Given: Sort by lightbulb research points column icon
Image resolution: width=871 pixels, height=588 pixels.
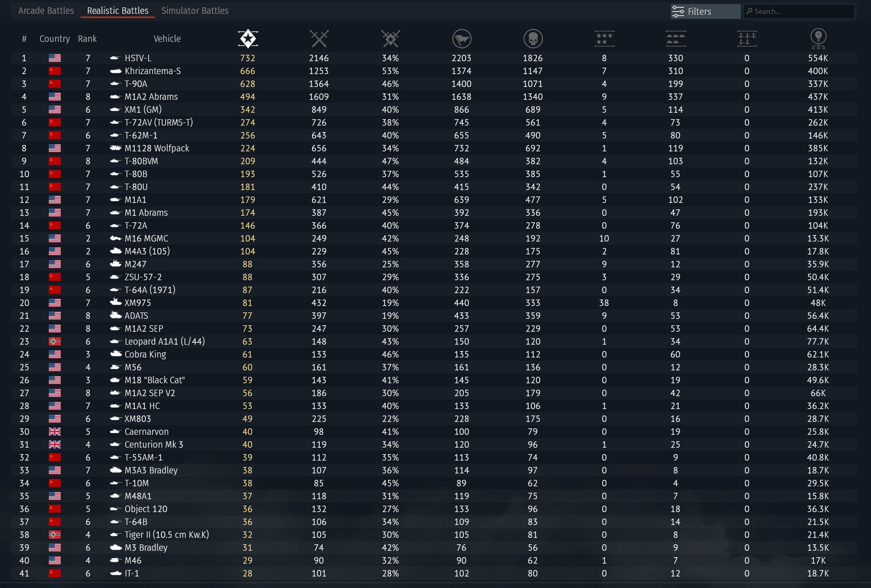Looking at the screenshot, I should click(818, 39).
